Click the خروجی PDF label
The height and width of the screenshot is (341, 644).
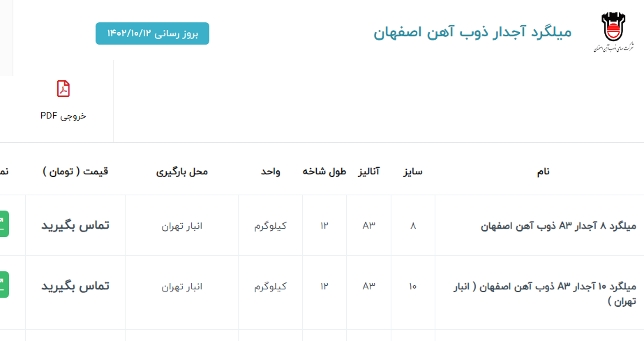tap(63, 116)
